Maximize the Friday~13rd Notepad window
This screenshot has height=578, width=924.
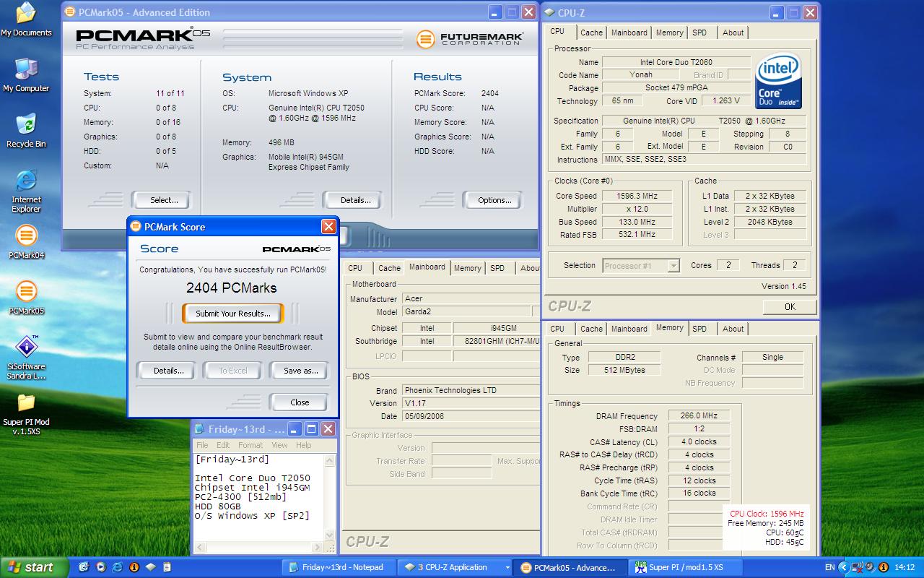click(311, 428)
